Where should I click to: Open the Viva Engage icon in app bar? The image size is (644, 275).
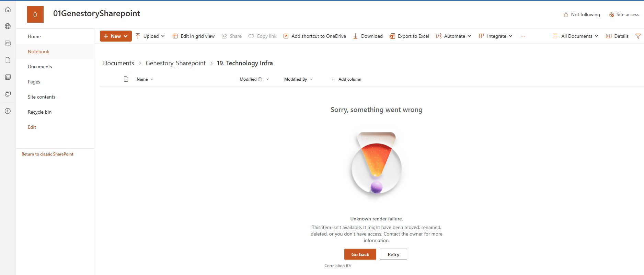coord(8,94)
